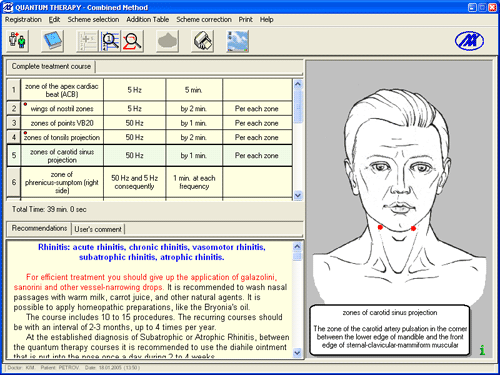Select row 6 number header
Viewport: 500px width, 375px height.
coord(14,182)
